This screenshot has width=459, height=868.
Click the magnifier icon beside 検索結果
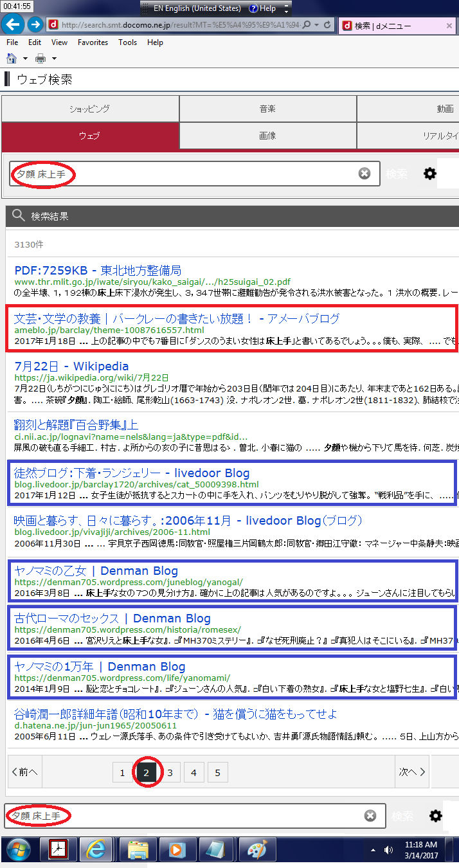(19, 216)
